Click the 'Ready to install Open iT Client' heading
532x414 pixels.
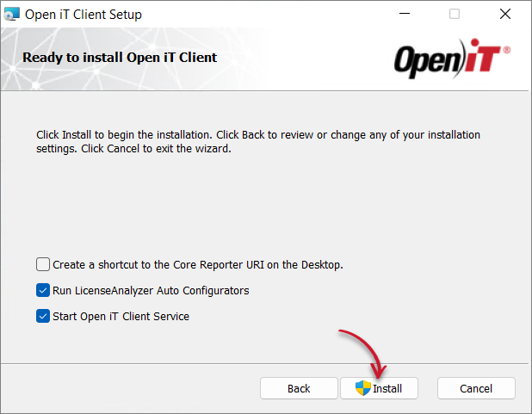coord(120,58)
